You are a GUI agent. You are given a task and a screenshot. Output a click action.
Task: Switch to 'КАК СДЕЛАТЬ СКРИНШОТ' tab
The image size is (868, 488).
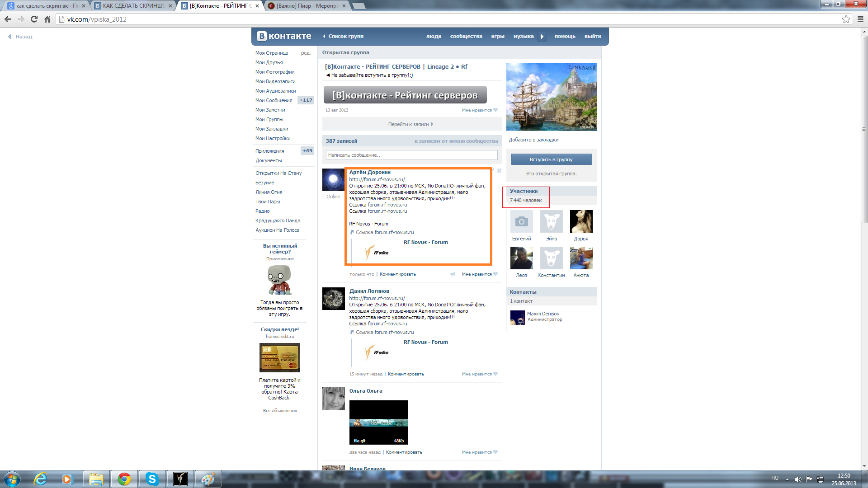[133, 6]
